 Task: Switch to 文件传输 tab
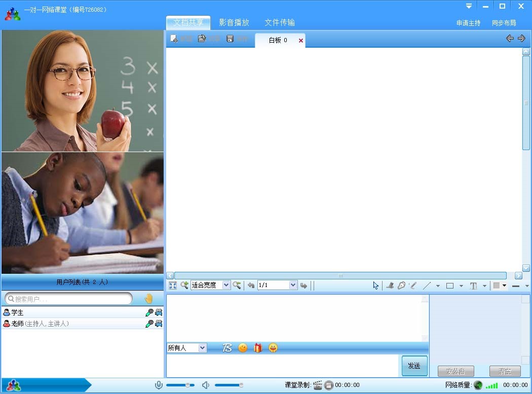[x=280, y=22]
